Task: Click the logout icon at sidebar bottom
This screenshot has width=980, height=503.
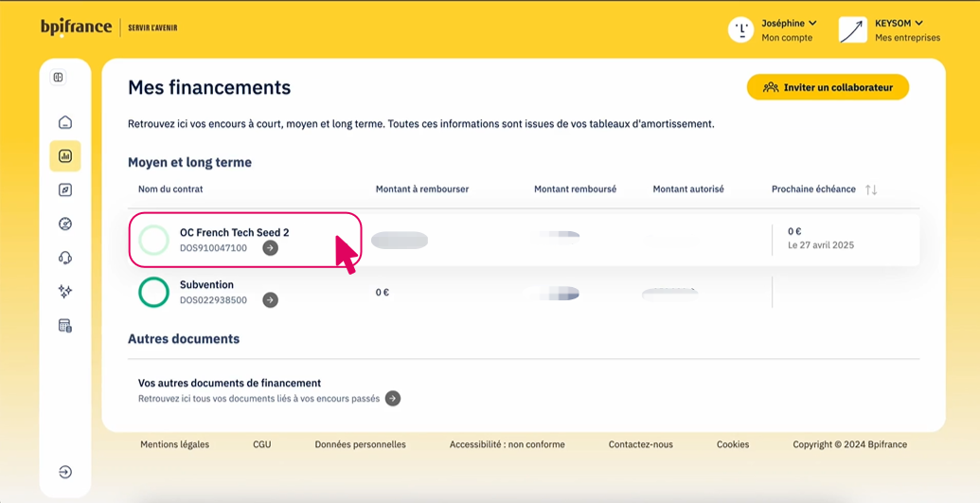Action: [x=65, y=472]
